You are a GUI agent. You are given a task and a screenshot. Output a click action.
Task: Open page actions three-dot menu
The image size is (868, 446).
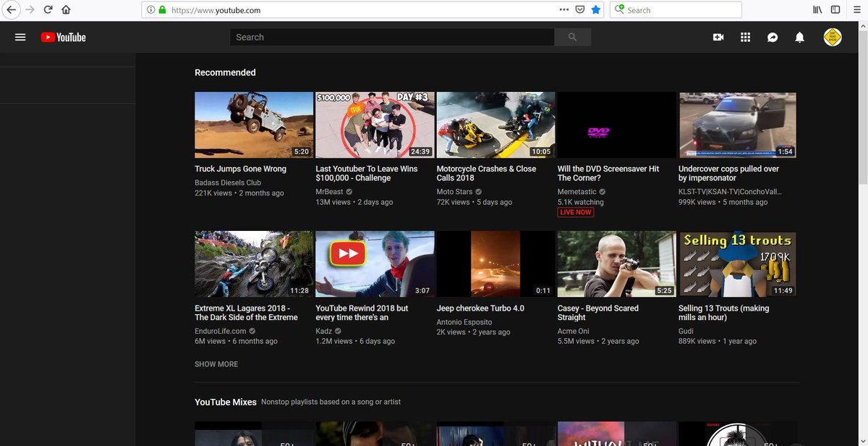click(x=564, y=10)
